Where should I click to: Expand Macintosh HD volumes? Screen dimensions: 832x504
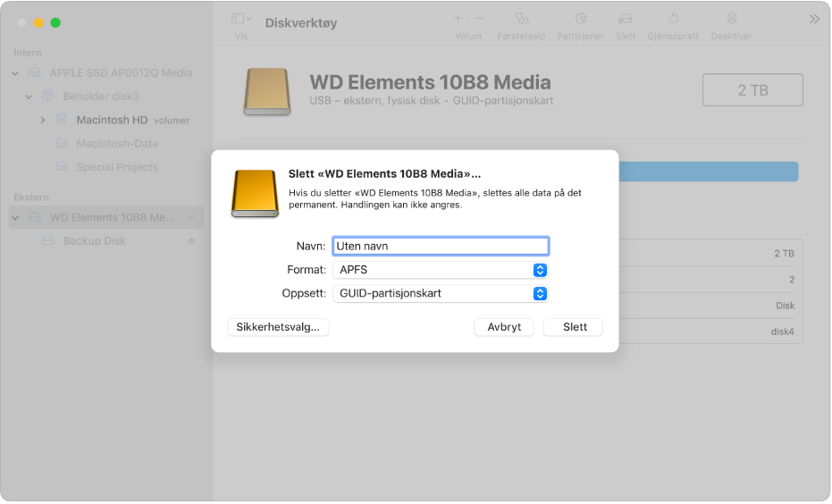pos(43,121)
